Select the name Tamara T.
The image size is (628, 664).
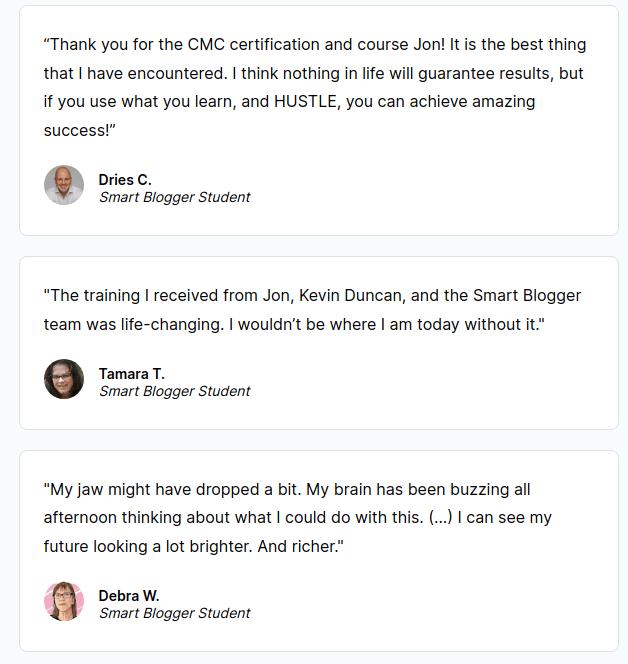[x=131, y=374]
